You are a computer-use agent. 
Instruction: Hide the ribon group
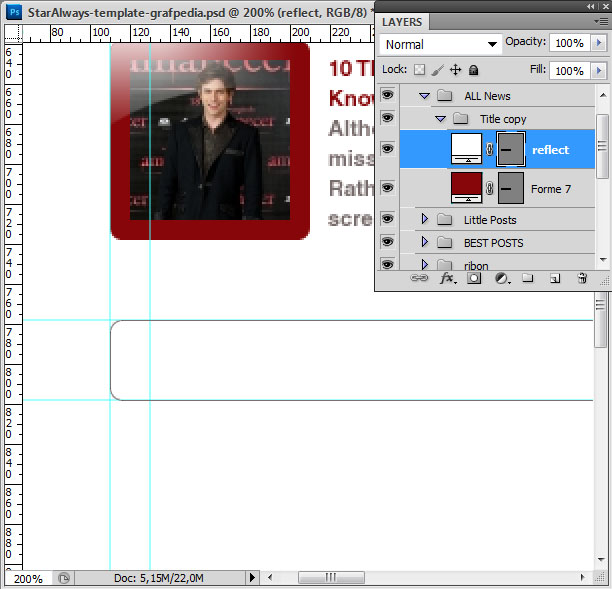[x=387, y=264]
